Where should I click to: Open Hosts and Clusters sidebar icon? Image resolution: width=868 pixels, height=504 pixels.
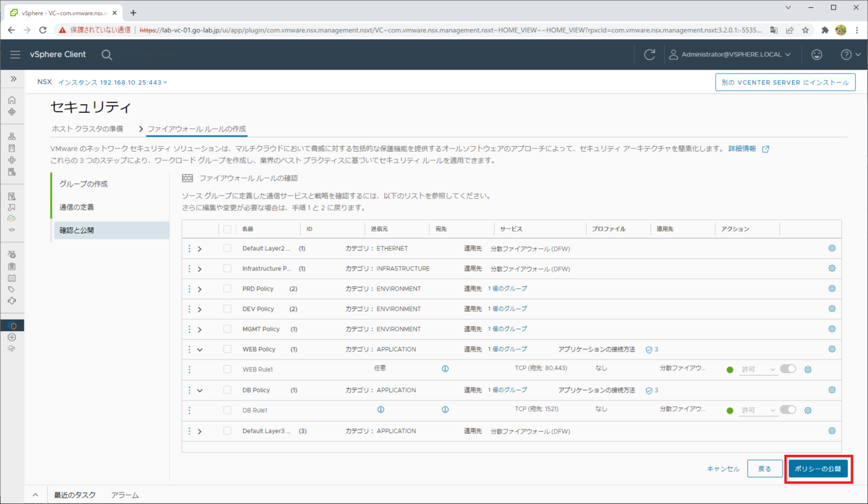pos(12,136)
